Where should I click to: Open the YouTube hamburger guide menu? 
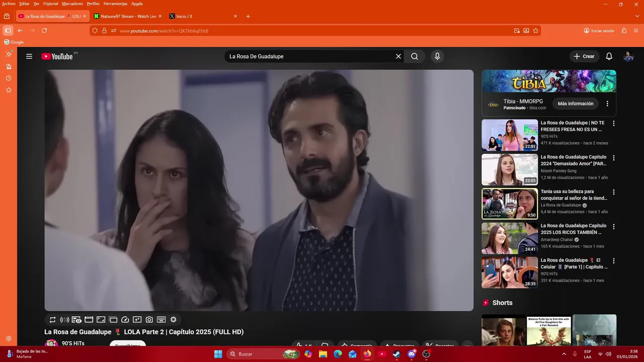pyautogui.click(x=29, y=56)
